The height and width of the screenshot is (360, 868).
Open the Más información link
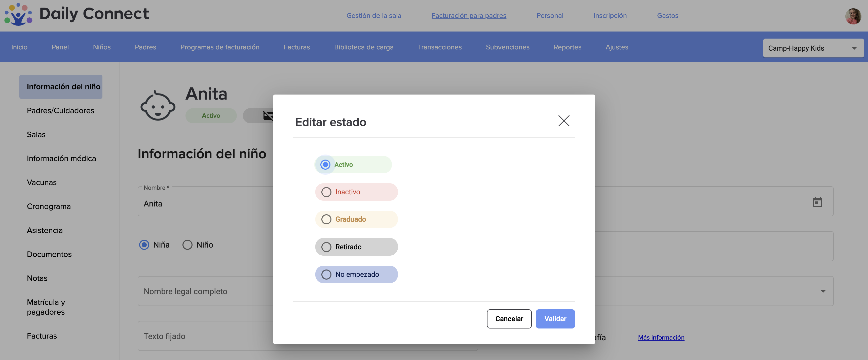point(661,337)
